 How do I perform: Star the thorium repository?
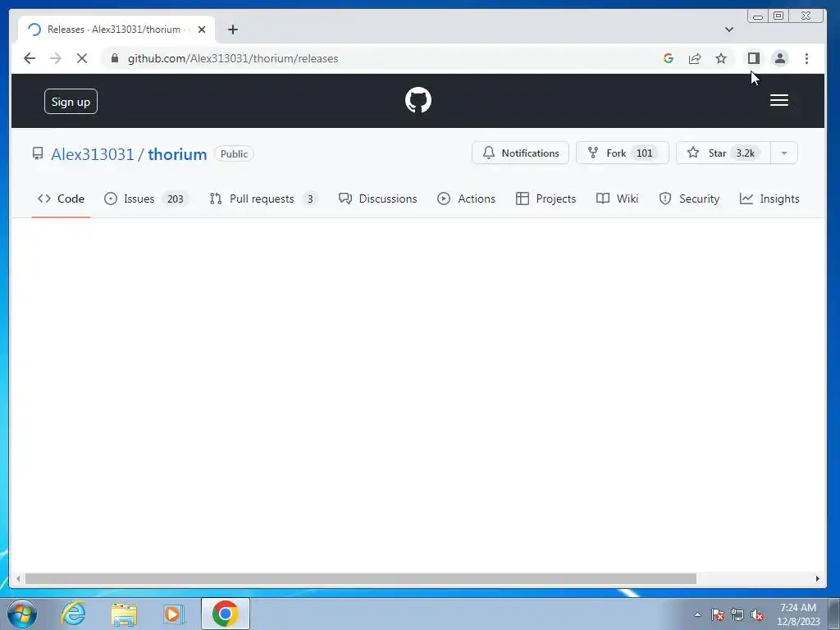(724, 153)
